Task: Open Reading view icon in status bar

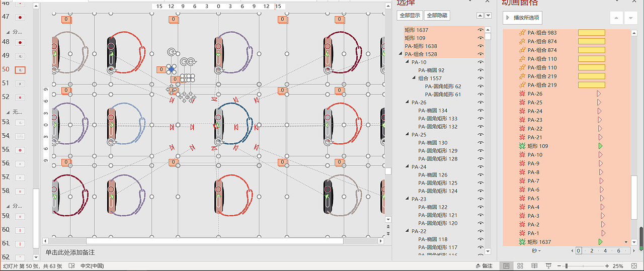Action: 534,266
